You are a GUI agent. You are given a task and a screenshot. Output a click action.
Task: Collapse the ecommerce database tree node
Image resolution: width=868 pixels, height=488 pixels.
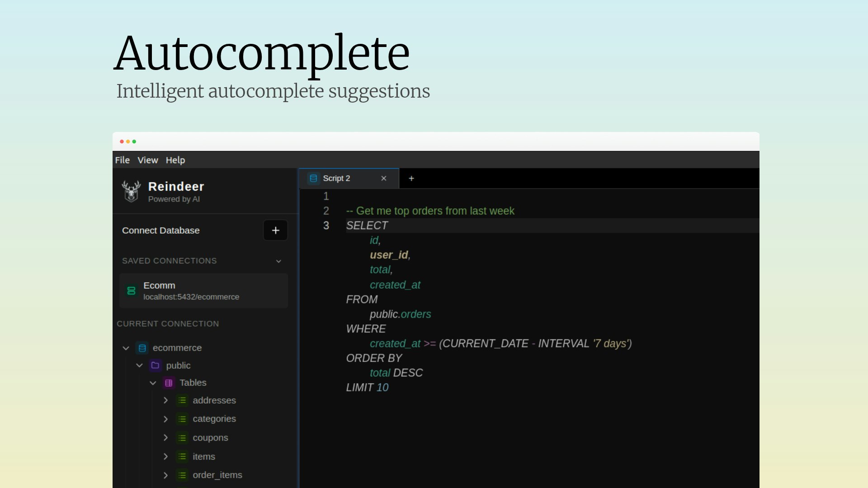pyautogui.click(x=126, y=348)
